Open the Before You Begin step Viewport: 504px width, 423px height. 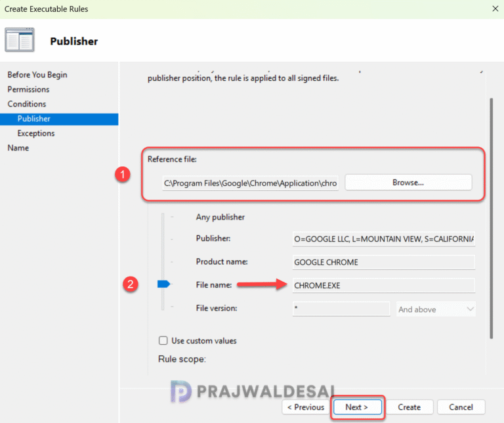pyautogui.click(x=37, y=75)
